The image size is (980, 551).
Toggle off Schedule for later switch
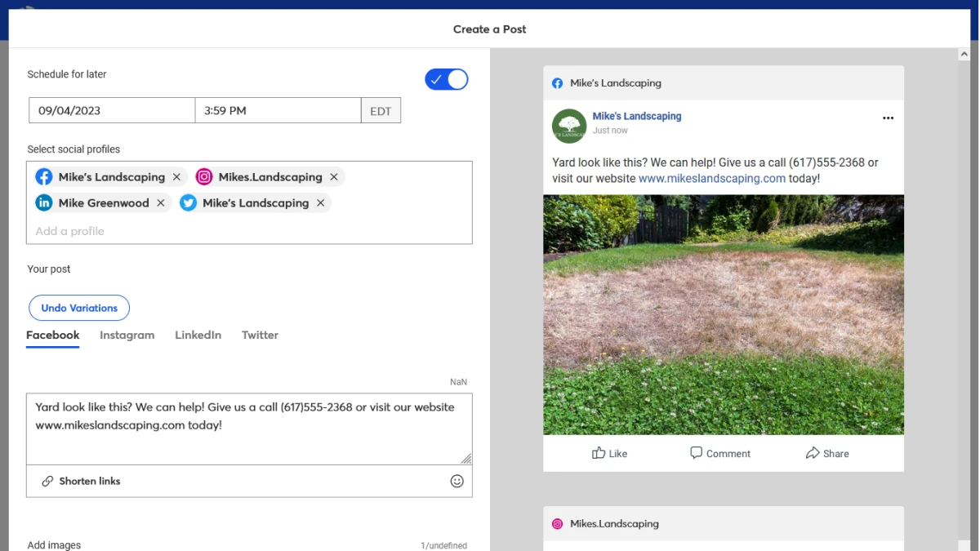[446, 79]
